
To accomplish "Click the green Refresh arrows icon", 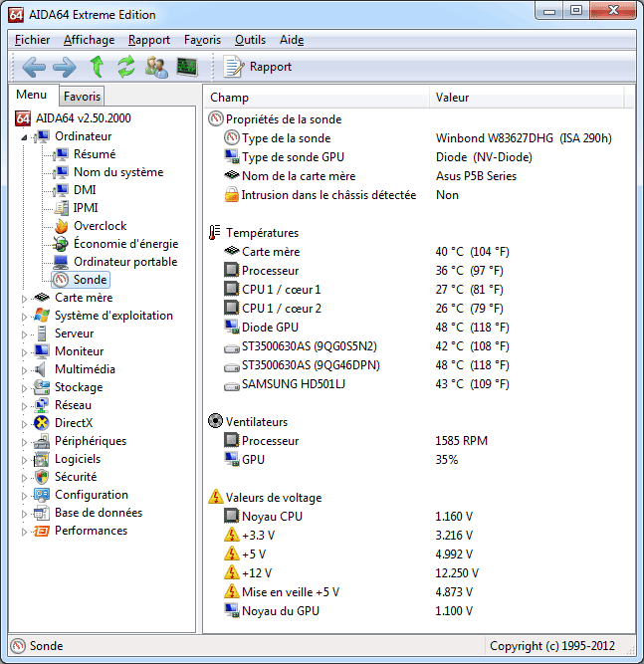I will click(x=125, y=67).
